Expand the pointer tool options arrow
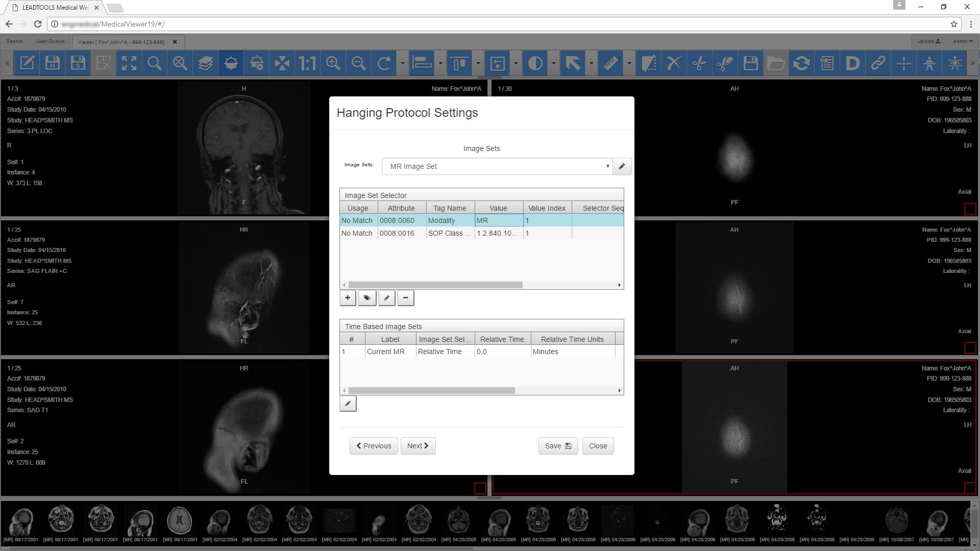 pos(591,63)
